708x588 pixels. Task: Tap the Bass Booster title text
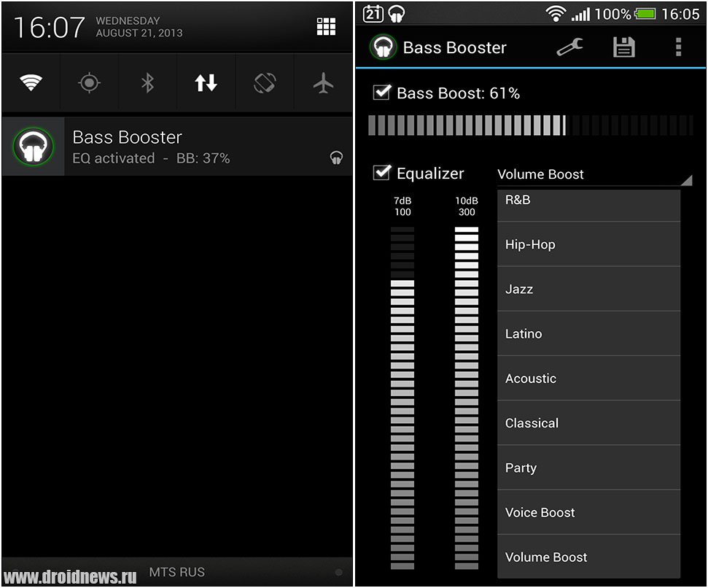pyautogui.click(x=455, y=47)
